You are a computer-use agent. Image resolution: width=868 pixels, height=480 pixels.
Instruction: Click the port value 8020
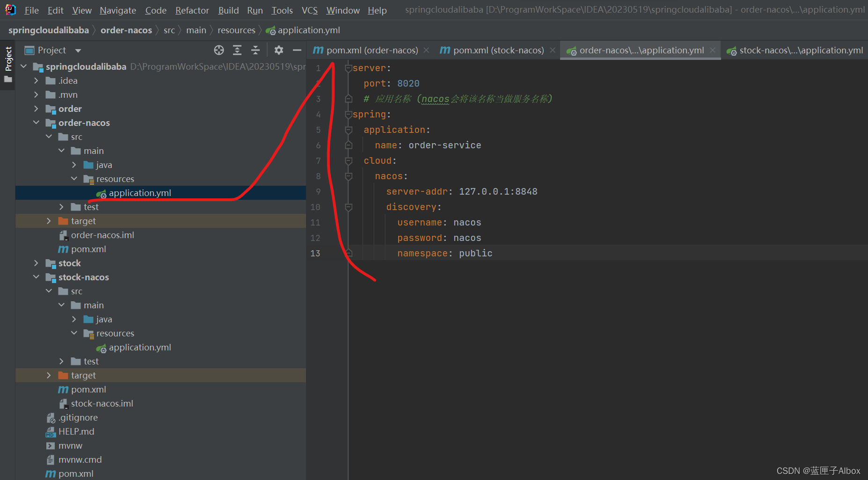tap(408, 83)
